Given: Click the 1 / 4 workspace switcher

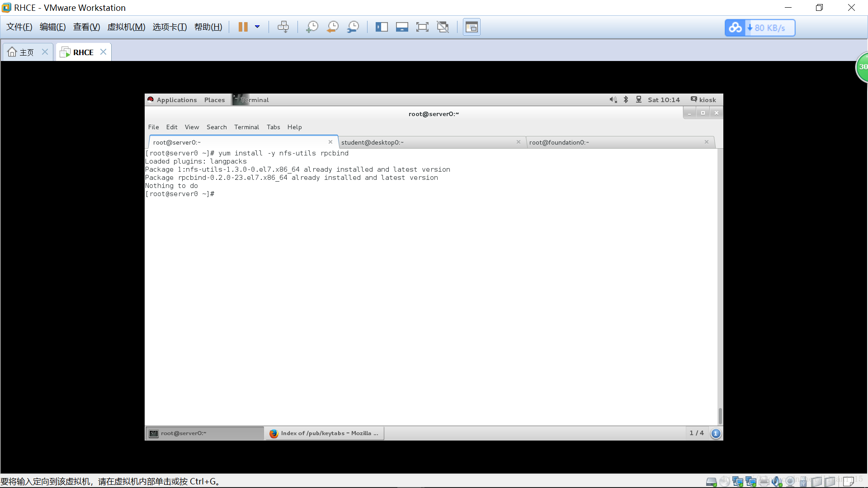Looking at the screenshot, I should [x=697, y=433].
